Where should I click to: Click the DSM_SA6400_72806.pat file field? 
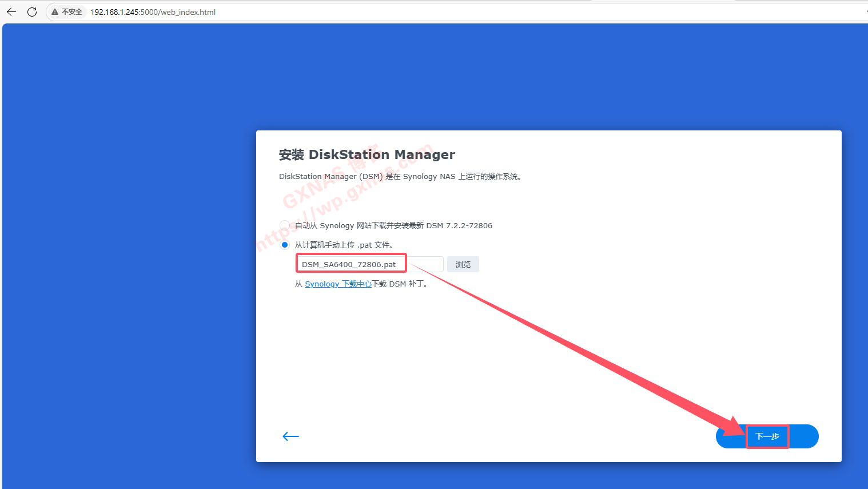point(350,264)
